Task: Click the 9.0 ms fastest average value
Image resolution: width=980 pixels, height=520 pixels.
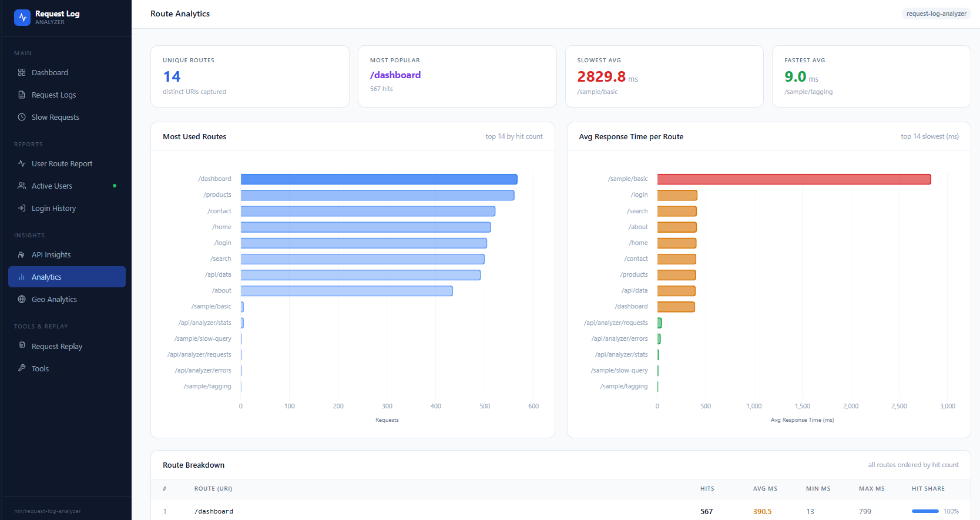Action: click(x=801, y=76)
